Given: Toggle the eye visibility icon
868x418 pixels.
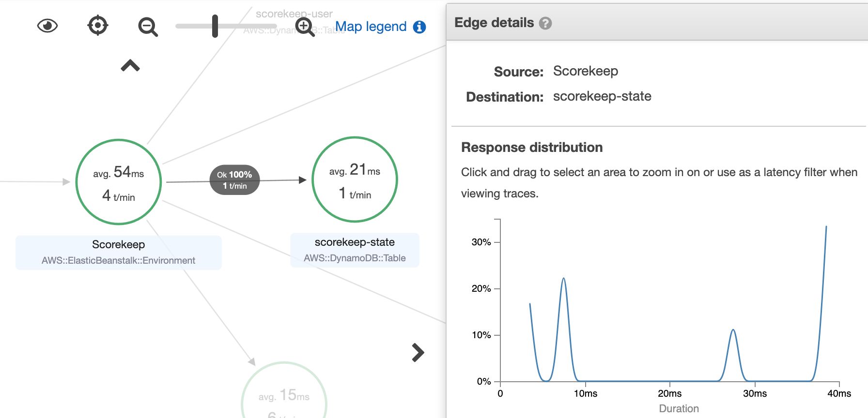Looking at the screenshot, I should (x=47, y=26).
